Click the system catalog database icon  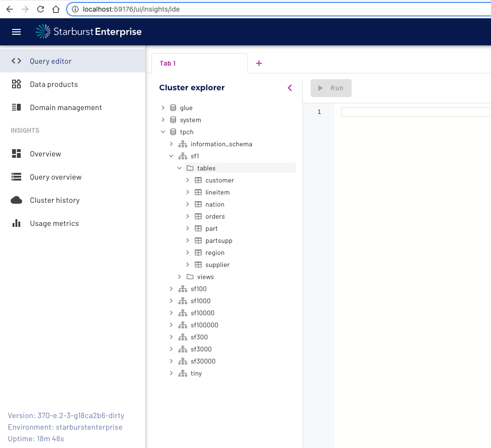[x=173, y=120]
